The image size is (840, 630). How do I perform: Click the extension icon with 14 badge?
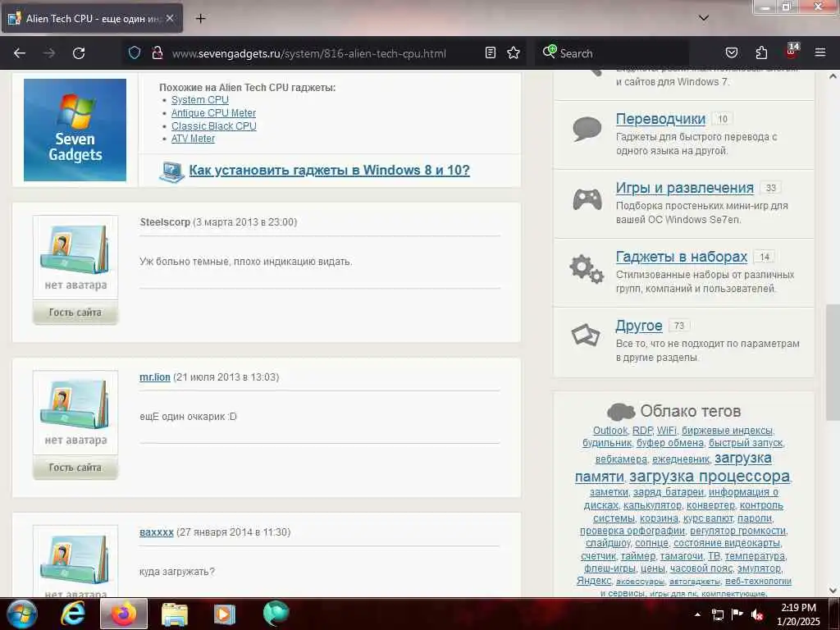[792, 52]
